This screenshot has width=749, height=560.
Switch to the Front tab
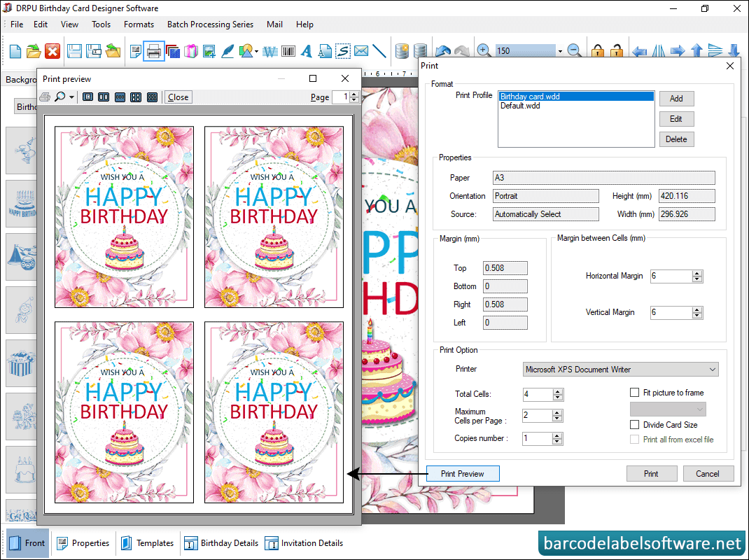pyautogui.click(x=28, y=542)
